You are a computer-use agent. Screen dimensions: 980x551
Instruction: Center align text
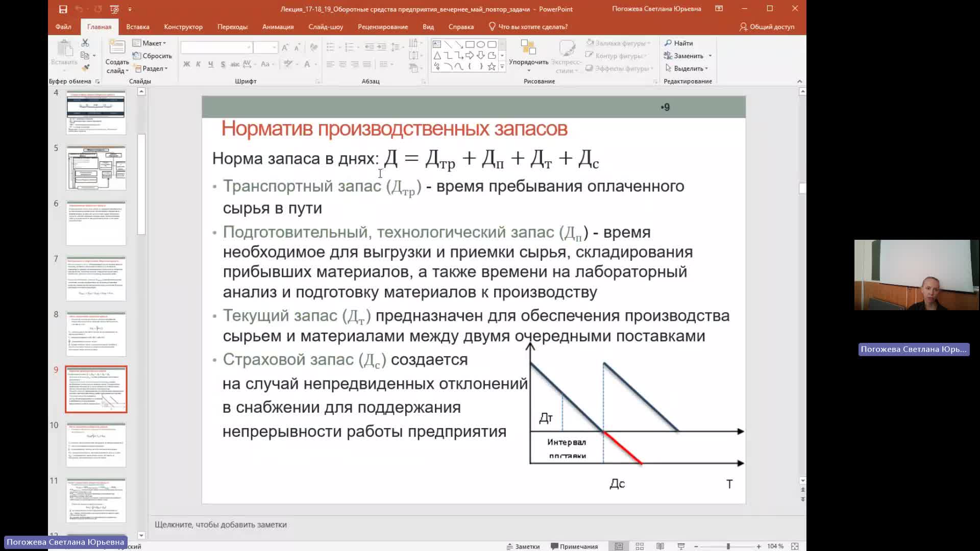pyautogui.click(x=342, y=64)
